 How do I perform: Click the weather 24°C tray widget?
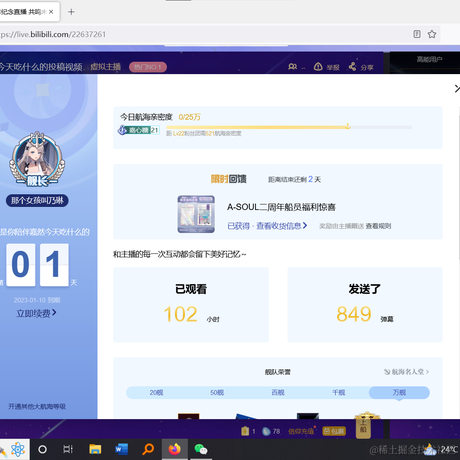point(441,450)
